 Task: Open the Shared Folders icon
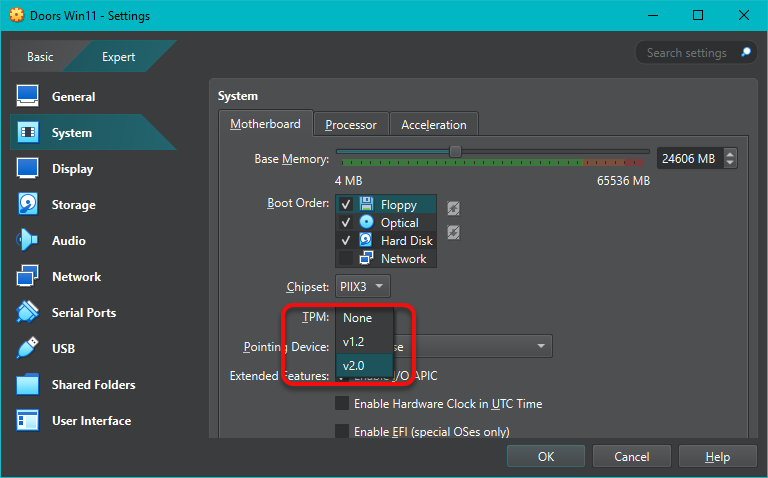[28, 385]
